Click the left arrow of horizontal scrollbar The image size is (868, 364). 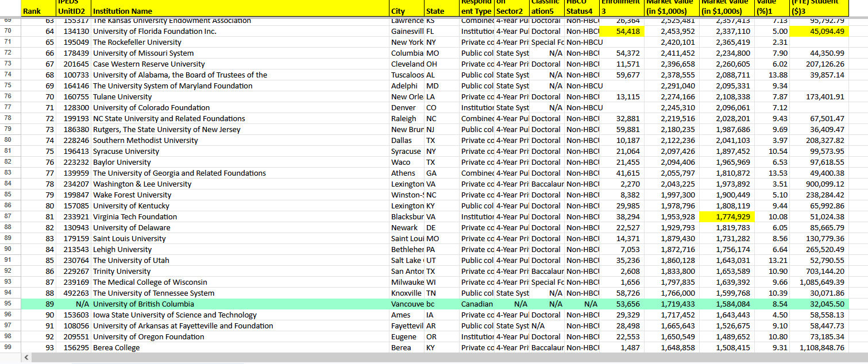(x=25, y=358)
